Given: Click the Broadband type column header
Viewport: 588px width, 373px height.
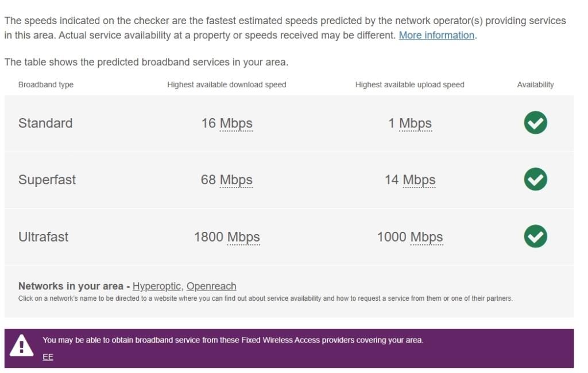Looking at the screenshot, I should point(46,85).
